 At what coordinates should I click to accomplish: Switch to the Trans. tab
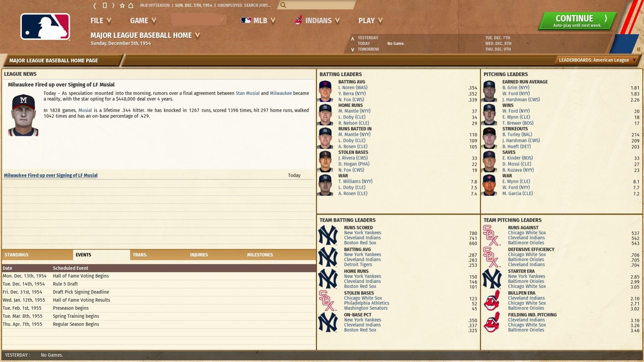tap(158, 255)
